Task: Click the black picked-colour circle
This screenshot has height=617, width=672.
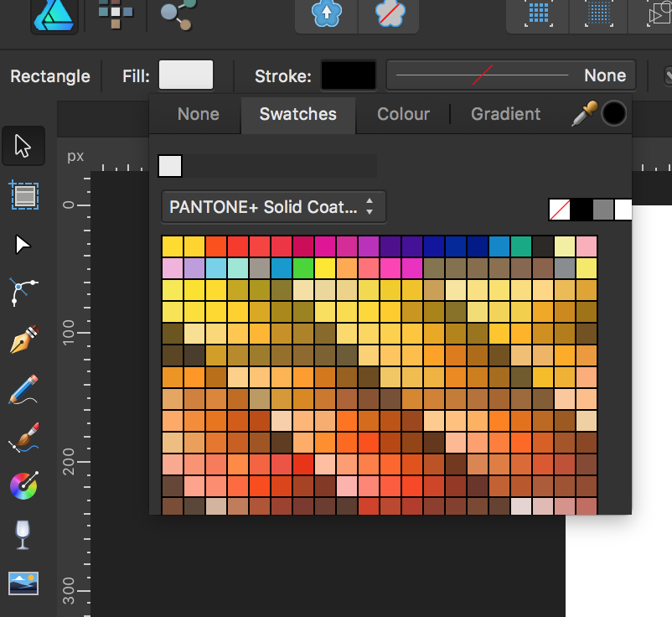Action: pyautogui.click(x=613, y=114)
